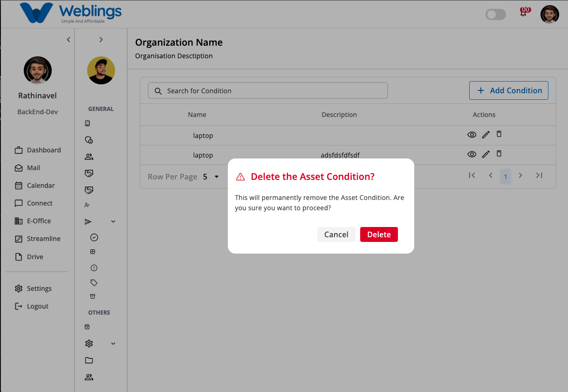This screenshot has width=568, height=392.
Task: Open Settings from the main sidebar
Action: tap(33, 289)
